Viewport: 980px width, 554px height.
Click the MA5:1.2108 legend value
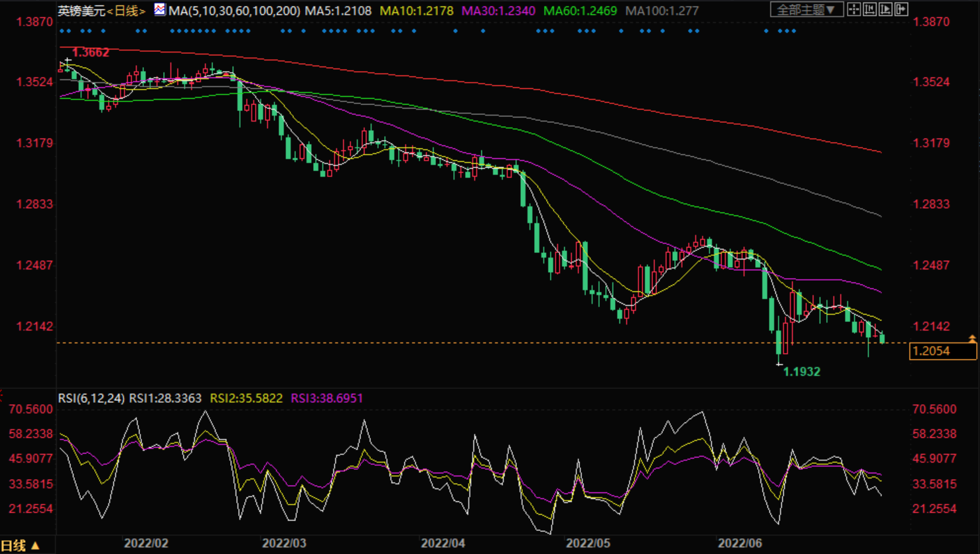pyautogui.click(x=338, y=11)
